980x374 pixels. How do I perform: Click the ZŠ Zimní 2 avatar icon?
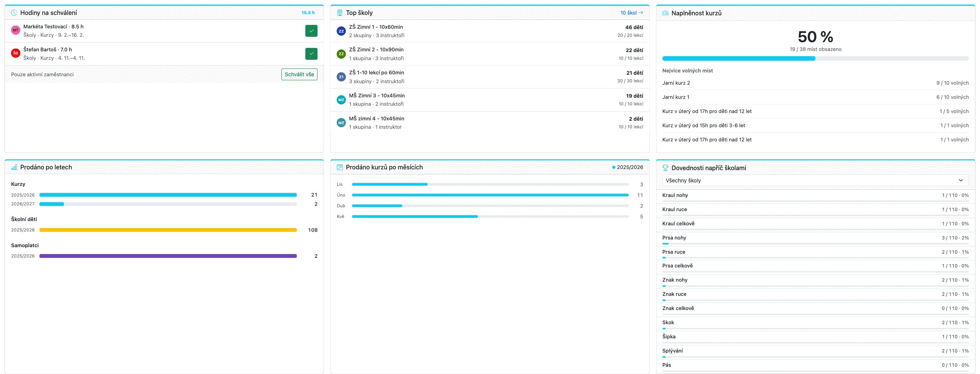341,54
